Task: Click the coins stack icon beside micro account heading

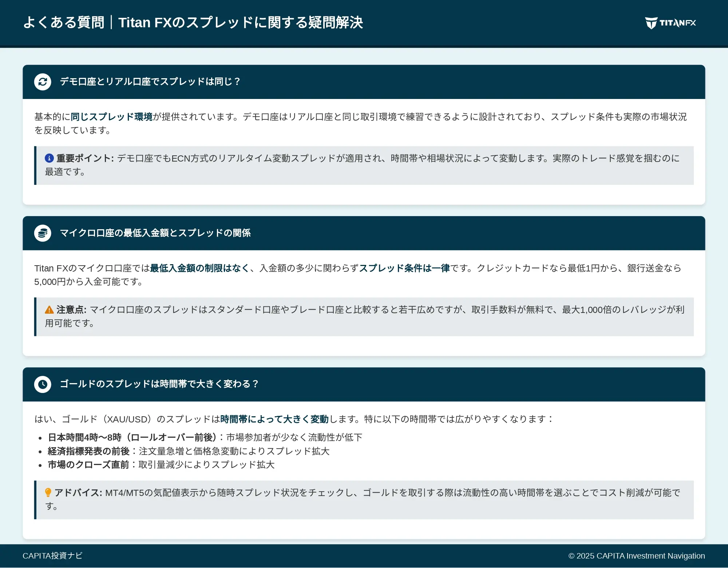Action: click(x=43, y=233)
